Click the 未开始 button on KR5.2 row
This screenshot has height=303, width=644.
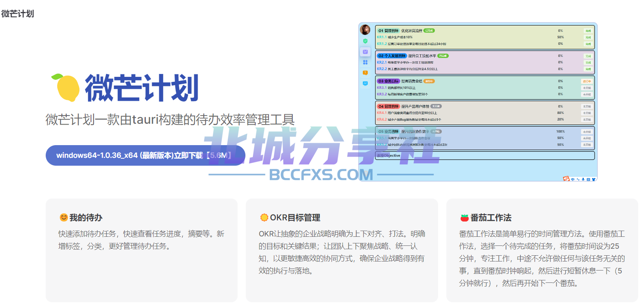click(x=587, y=145)
